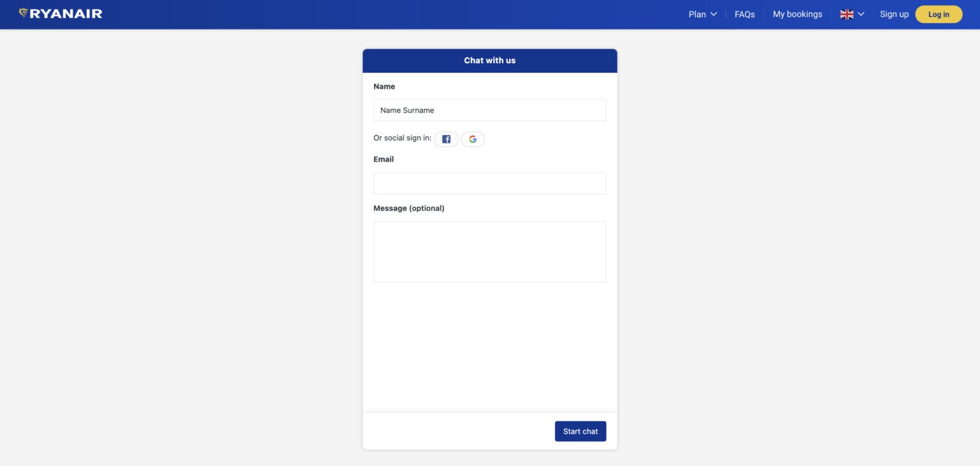Click into the Email input field
Viewport: 980px width, 466px height.
tap(489, 184)
